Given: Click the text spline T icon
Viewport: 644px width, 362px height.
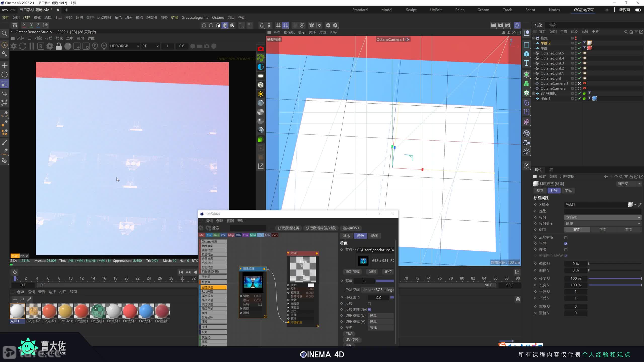Looking at the screenshot, I should click(x=527, y=63).
